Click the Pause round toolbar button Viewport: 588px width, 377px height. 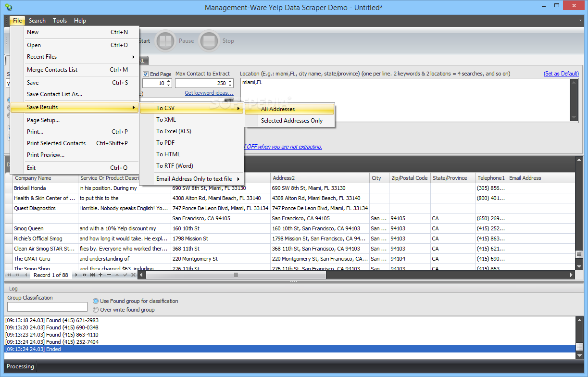(165, 41)
